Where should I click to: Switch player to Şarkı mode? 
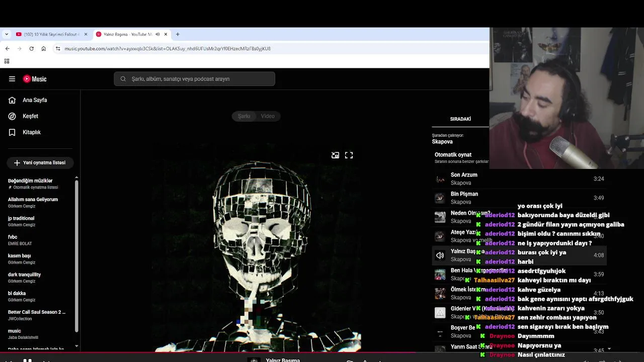pos(244,116)
